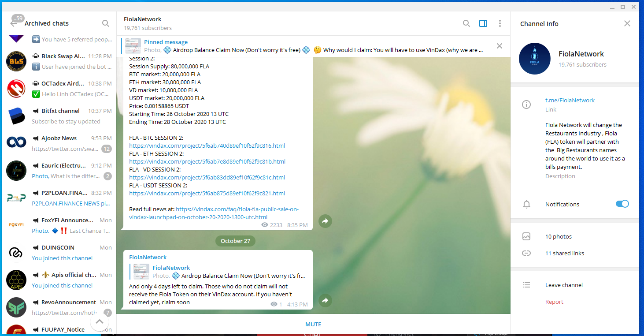View the FiolaNetwork channel profile picture
The height and width of the screenshot is (336, 644).
(x=535, y=59)
